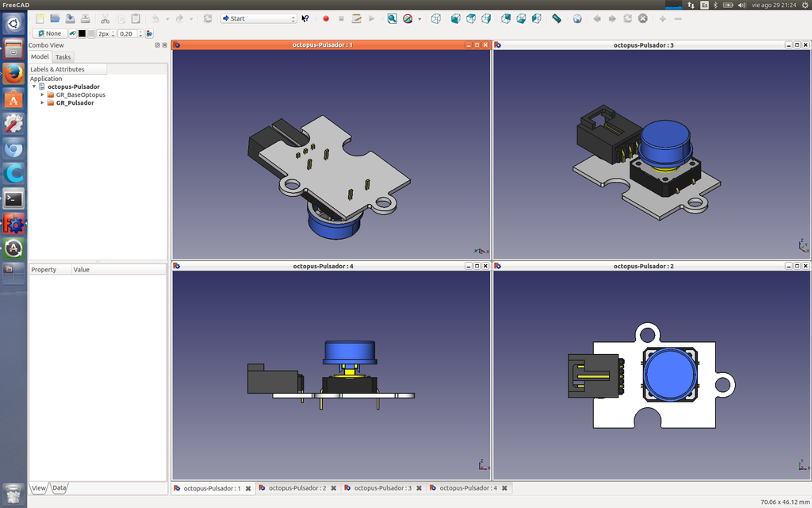Click the black line color swatch
This screenshot has height=508, width=812.
82,33
